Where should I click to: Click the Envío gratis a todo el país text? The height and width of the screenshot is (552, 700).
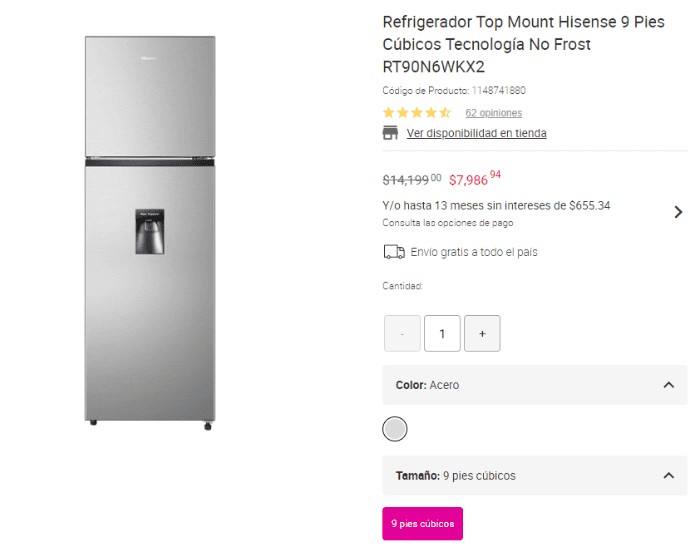(x=474, y=252)
